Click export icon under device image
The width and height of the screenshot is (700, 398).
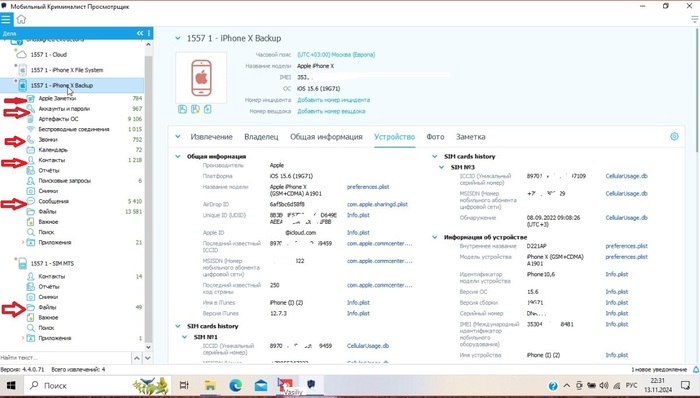pyautogui.click(x=208, y=109)
